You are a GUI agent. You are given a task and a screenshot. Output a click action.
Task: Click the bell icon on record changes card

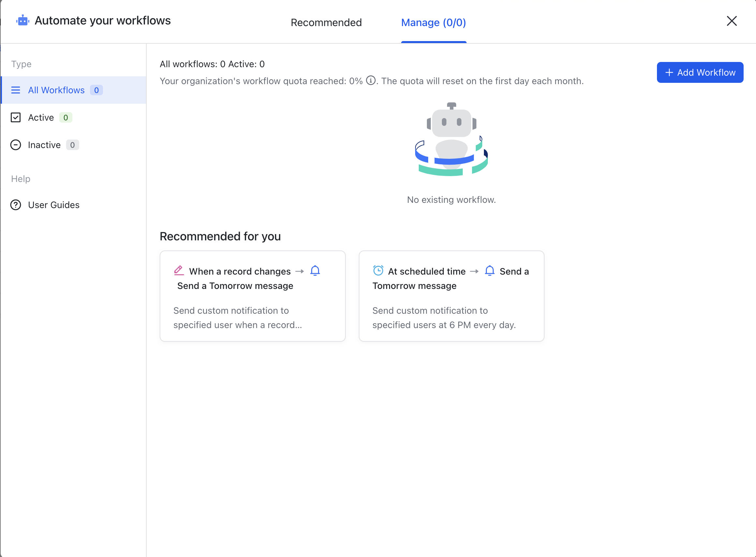click(x=315, y=271)
